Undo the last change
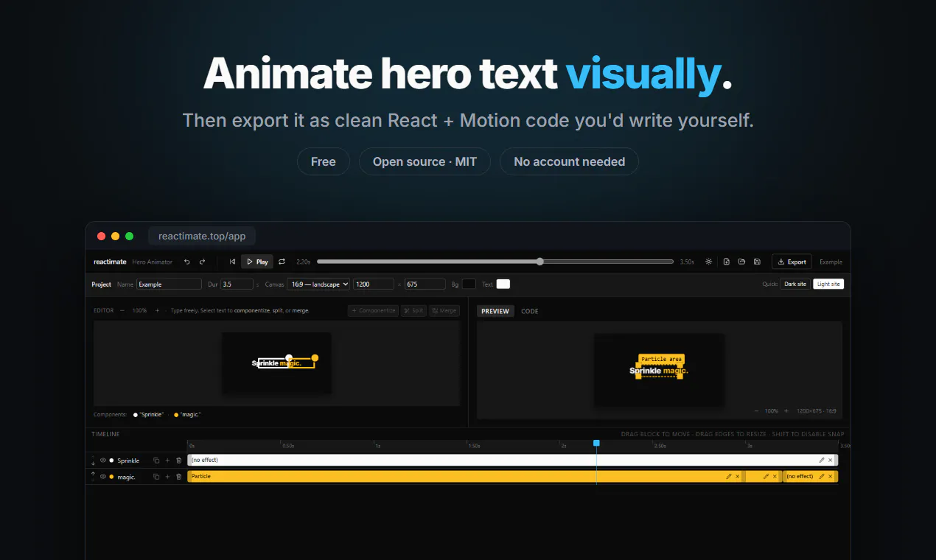This screenshot has width=936, height=560. [x=187, y=262]
